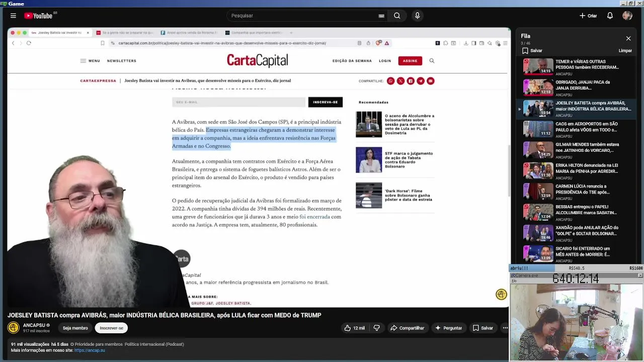Close the Camera.exe overlay window

click(640, 276)
